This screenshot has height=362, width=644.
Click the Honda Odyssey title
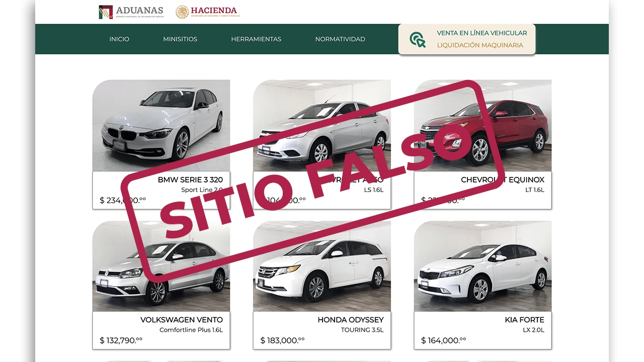click(350, 320)
